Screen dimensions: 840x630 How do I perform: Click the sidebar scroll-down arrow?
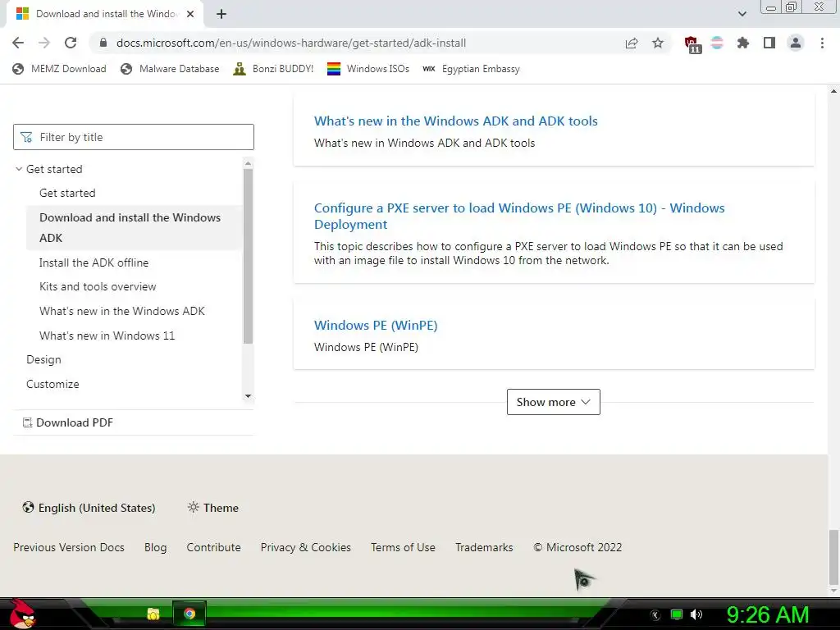tap(248, 396)
